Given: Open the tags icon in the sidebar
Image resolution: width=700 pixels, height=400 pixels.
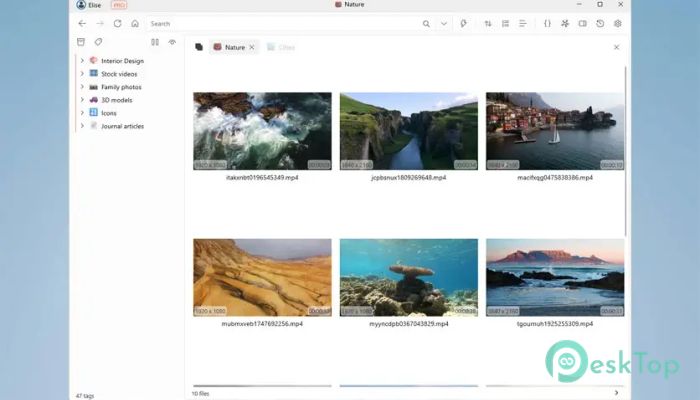Looking at the screenshot, I should click(98, 42).
